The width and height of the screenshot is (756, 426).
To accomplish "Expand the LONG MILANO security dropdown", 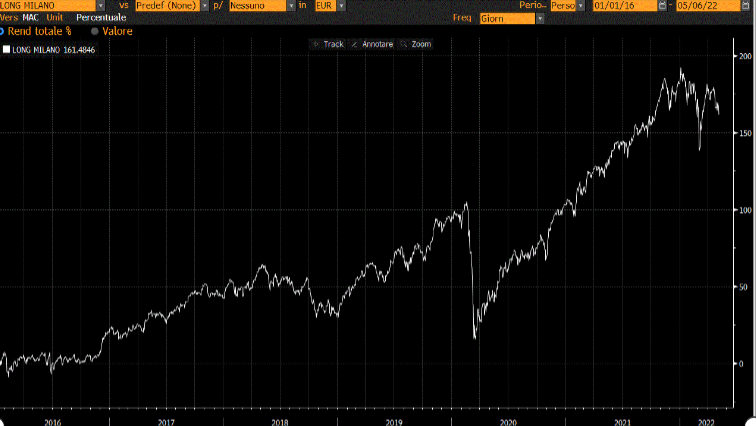I will pyautogui.click(x=100, y=6).
